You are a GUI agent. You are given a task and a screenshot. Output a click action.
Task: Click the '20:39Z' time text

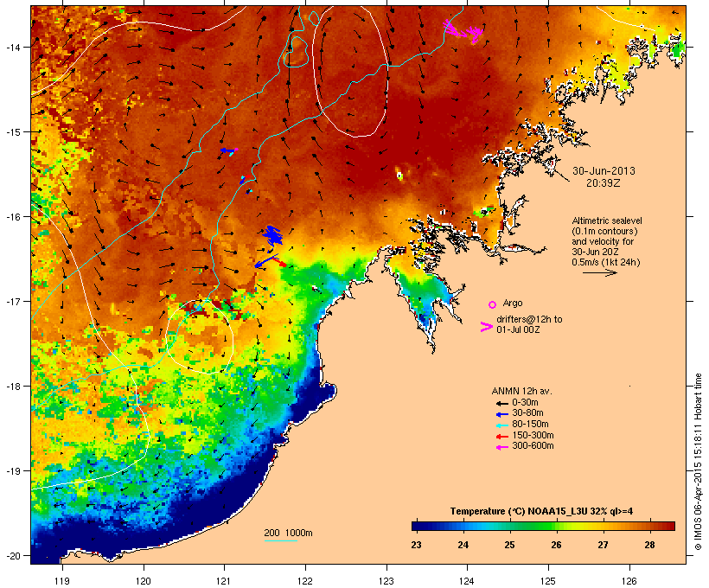tap(604, 183)
